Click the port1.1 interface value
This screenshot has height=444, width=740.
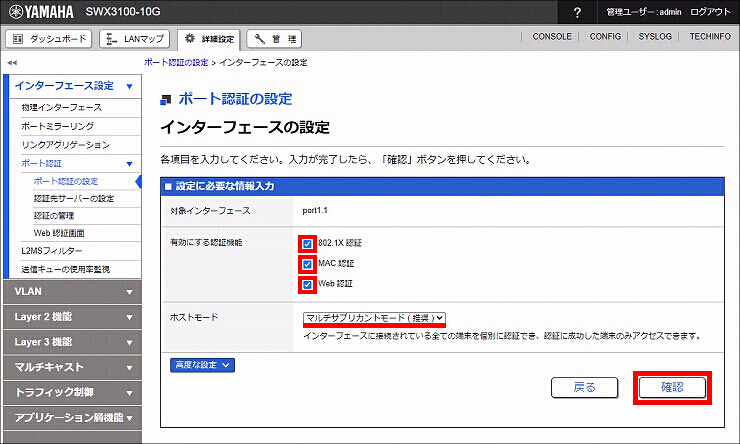[315, 210]
